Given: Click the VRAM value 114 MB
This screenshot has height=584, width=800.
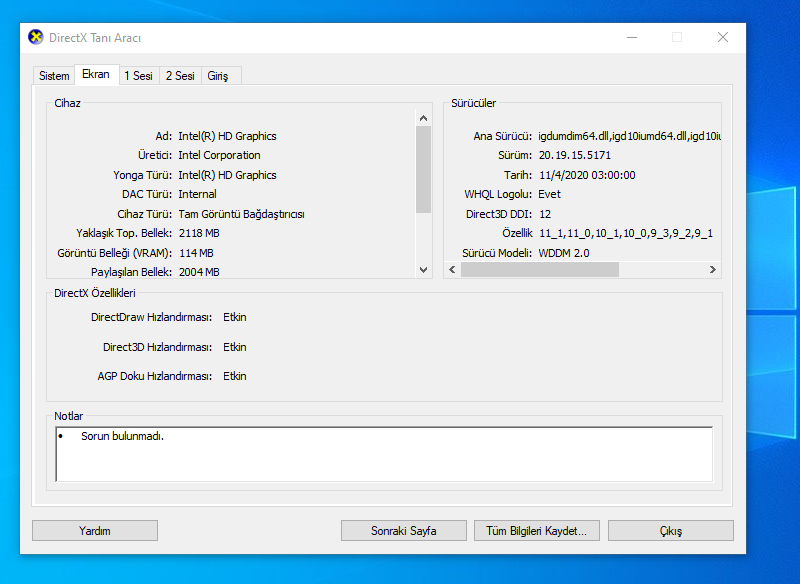Looking at the screenshot, I should 196,253.
